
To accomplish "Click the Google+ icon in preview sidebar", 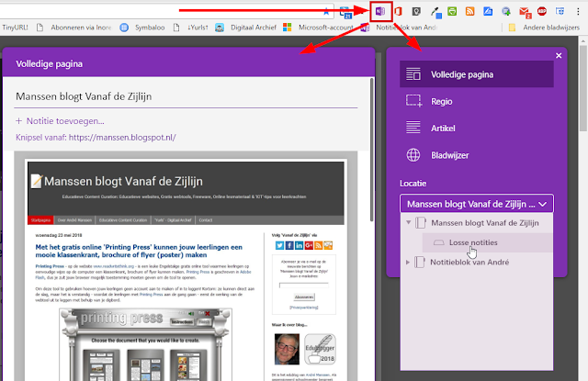I will coord(309,245).
